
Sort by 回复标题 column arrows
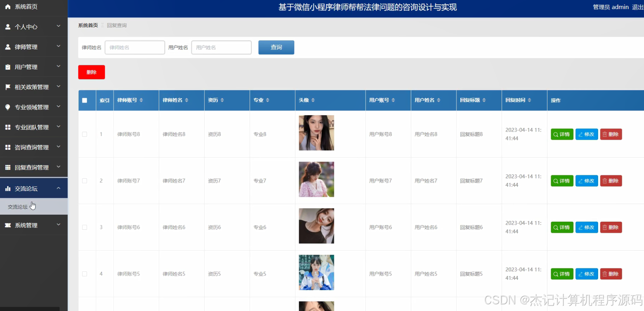(x=484, y=100)
